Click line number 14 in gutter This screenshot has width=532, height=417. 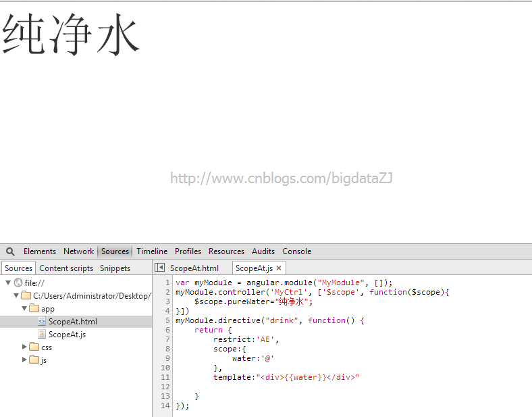click(x=165, y=406)
